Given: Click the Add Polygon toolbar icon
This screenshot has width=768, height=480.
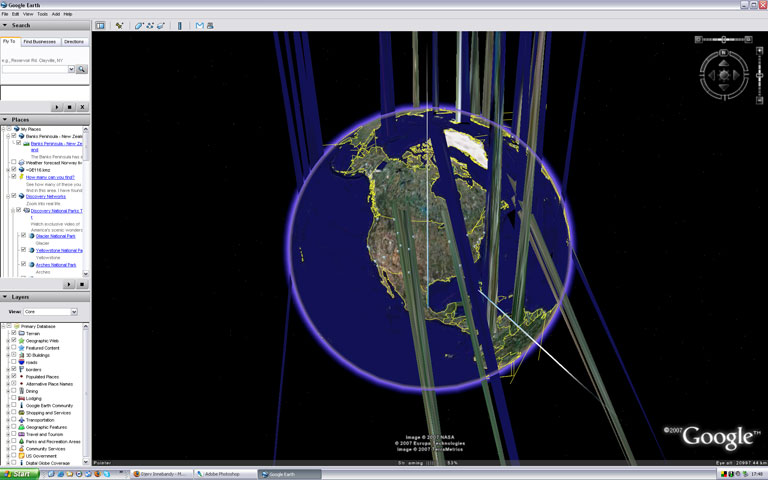Looking at the screenshot, I should point(139,25).
